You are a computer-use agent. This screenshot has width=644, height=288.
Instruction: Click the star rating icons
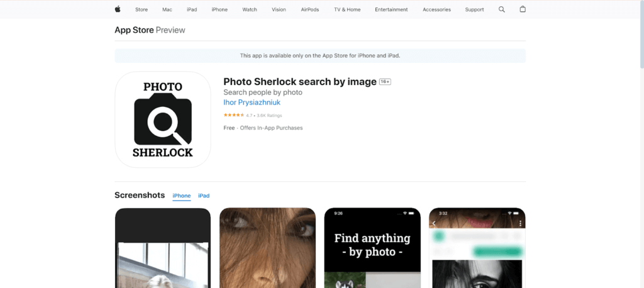233,115
